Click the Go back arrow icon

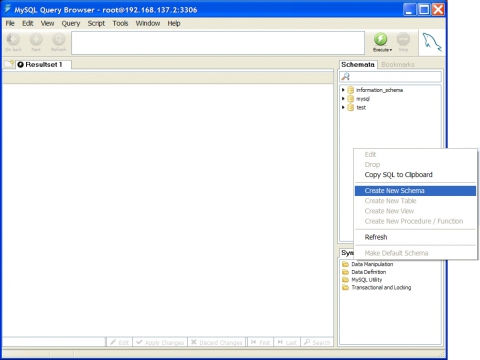13,39
